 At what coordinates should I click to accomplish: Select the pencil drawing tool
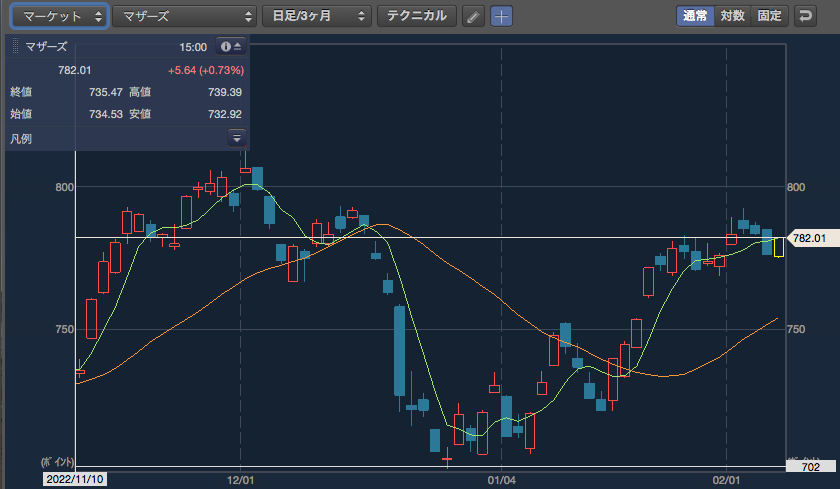(473, 17)
